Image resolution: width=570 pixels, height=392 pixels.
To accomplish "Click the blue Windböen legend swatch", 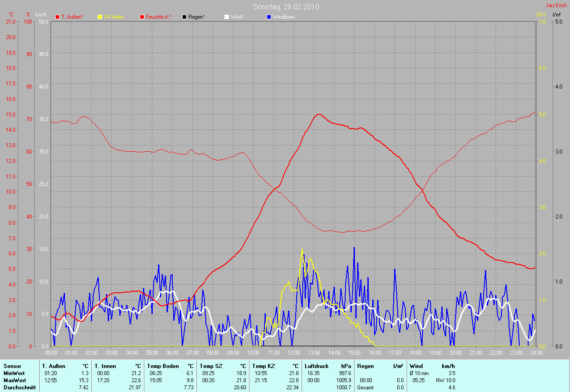I will 269,17.
